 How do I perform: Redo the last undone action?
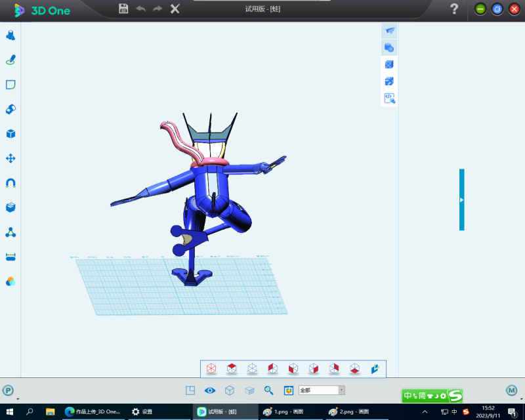point(157,9)
